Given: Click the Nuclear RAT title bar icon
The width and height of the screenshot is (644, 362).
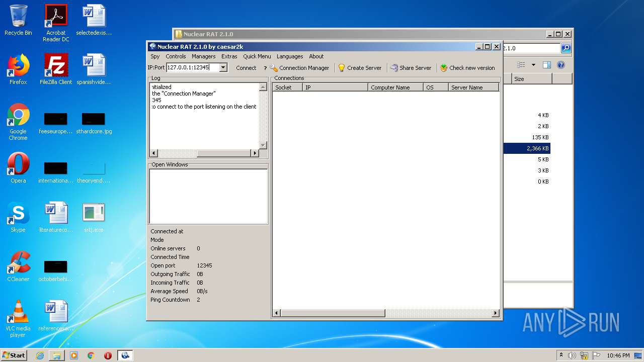Looking at the screenshot, I should (x=152, y=47).
